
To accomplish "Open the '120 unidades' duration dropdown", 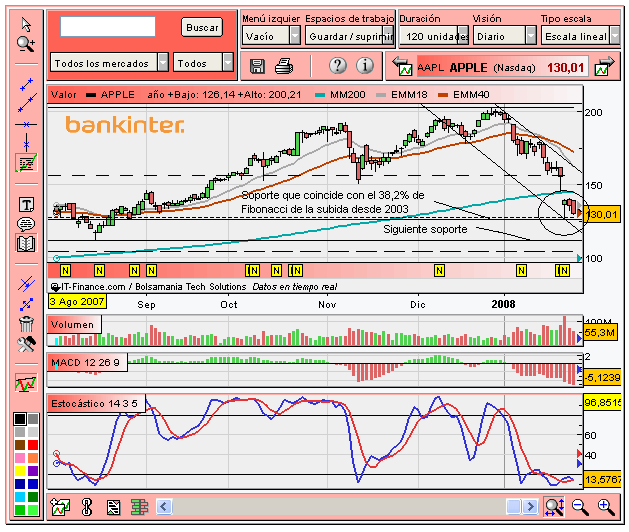I will click(434, 36).
